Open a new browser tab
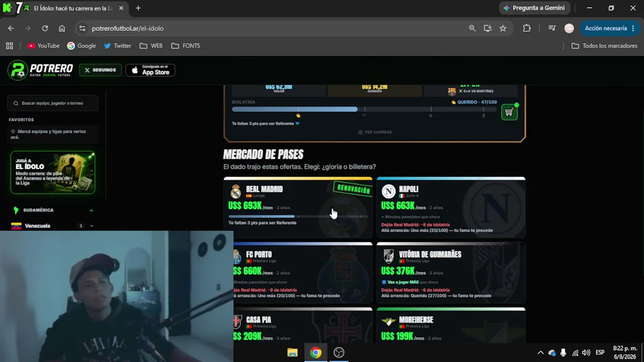The image size is (644, 362). click(x=138, y=8)
